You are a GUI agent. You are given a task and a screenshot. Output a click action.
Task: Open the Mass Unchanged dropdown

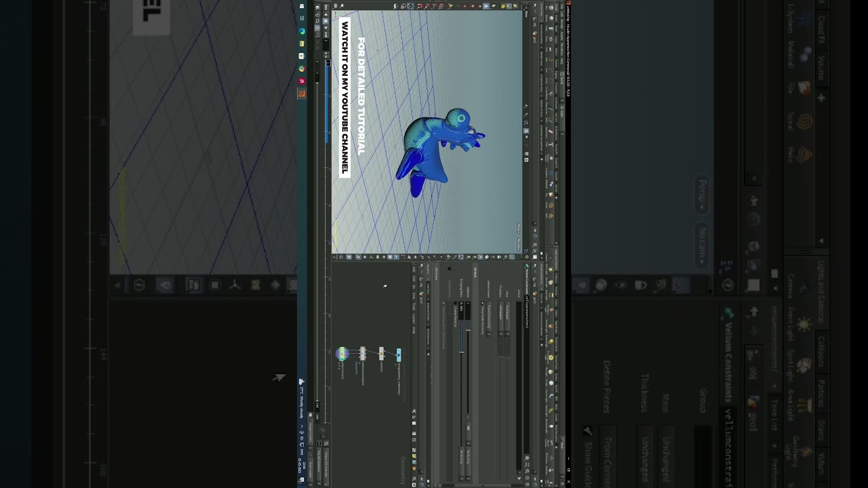(x=507, y=319)
